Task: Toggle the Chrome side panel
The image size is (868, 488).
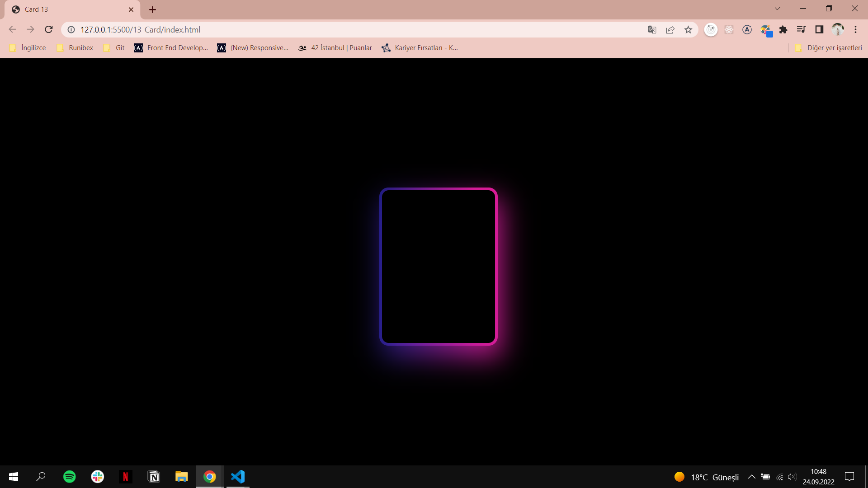Action: click(x=819, y=30)
